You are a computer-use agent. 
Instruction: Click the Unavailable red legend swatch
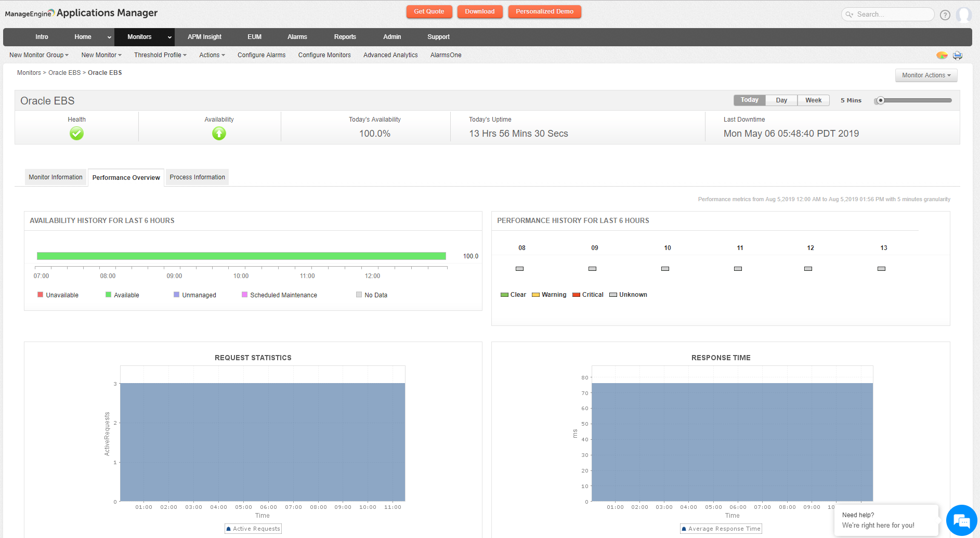(40, 295)
